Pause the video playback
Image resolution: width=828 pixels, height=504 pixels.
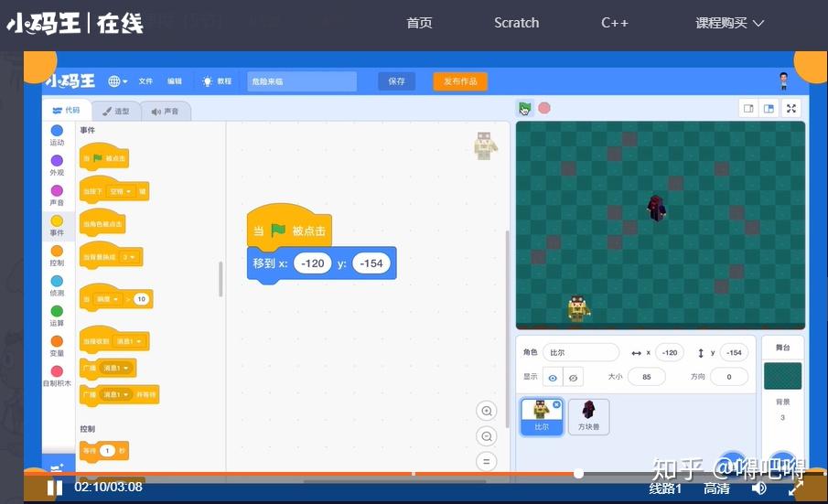tap(54, 488)
